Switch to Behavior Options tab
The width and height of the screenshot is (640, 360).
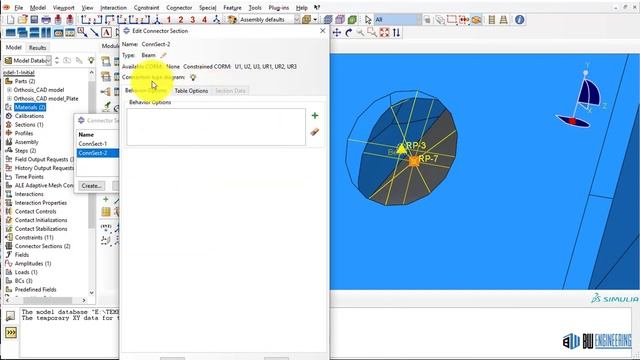point(146,91)
